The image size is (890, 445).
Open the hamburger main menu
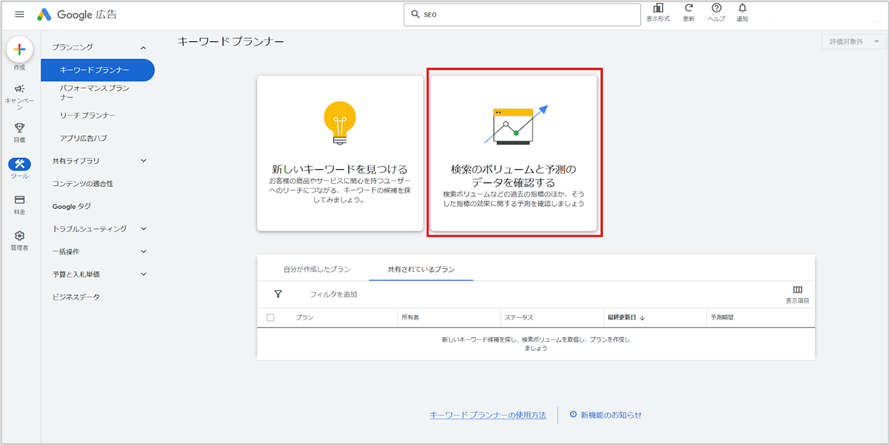[19, 14]
